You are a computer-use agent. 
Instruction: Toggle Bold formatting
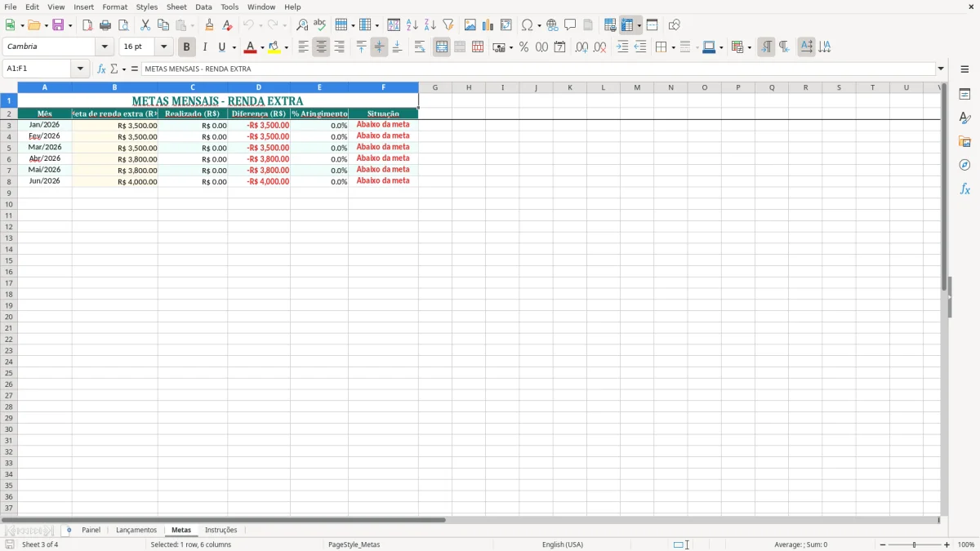(186, 47)
